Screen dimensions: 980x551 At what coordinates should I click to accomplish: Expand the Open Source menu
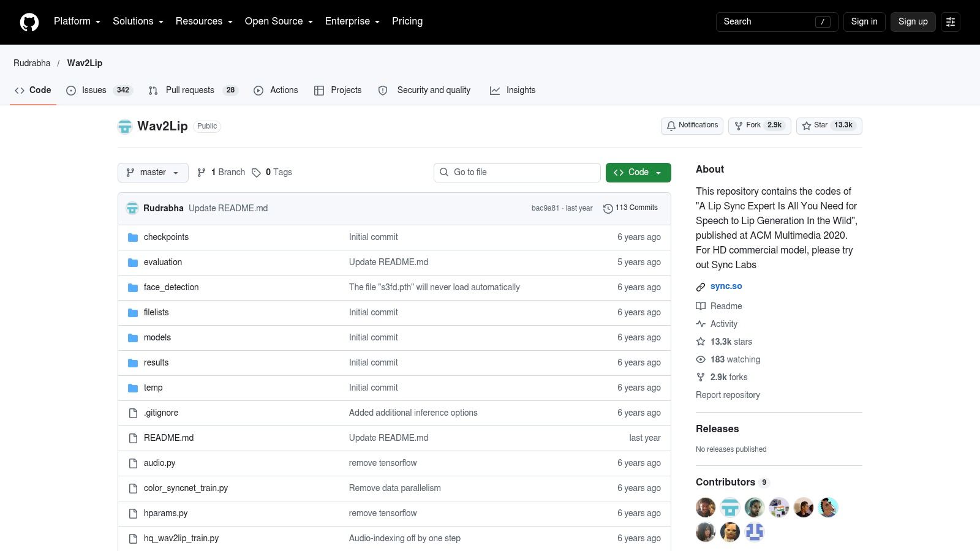point(279,21)
